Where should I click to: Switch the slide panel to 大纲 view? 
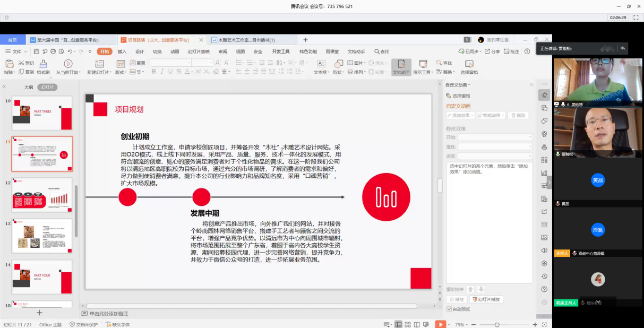click(x=28, y=87)
